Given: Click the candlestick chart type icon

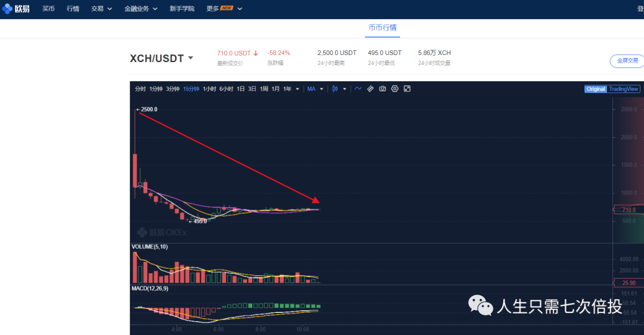Looking at the screenshot, I should (335, 89).
